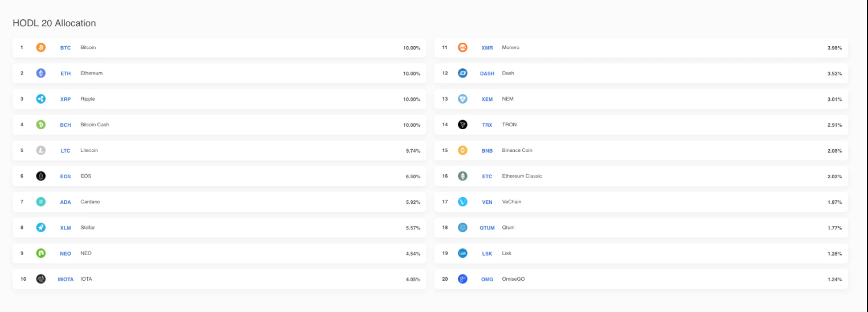
Task: Open the TRX ticker link
Action: (487, 125)
